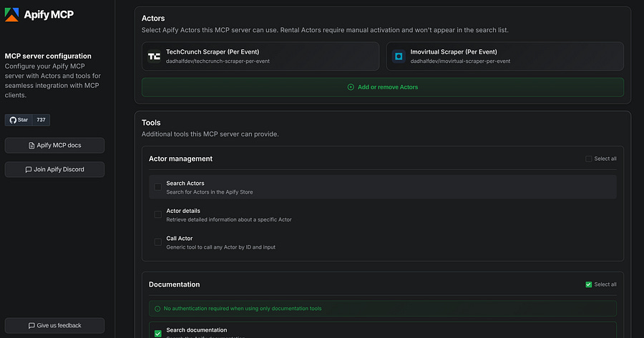Enable the Call Actor checkbox
644x338 pixels.
(157, 242)
